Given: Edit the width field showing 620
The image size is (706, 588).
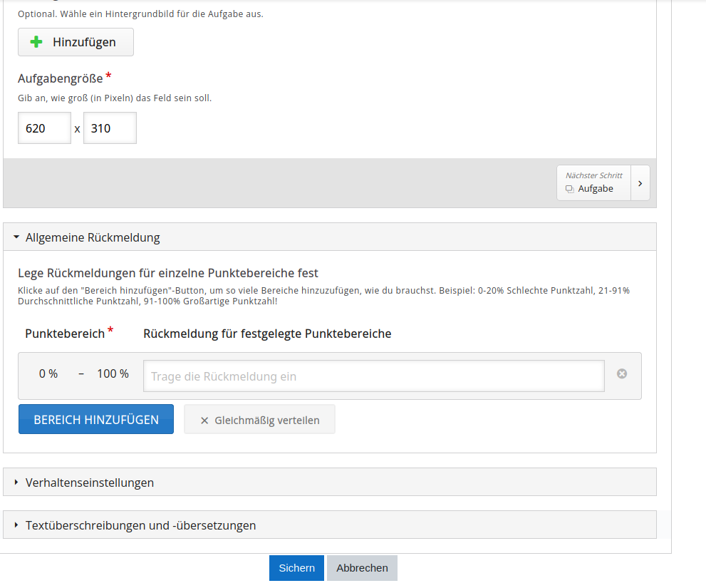Looking at the screenshot, I should coord(45,128).
